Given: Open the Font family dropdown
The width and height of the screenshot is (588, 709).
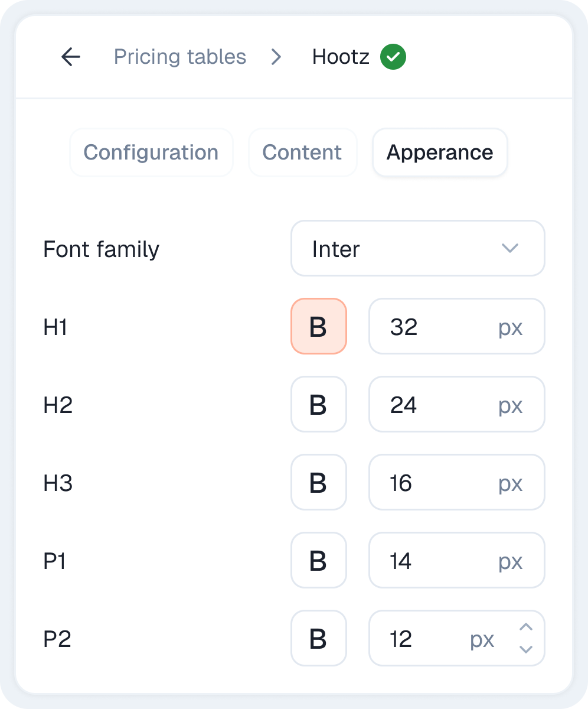Looking at the screenshot, I should tap(417, 249).
